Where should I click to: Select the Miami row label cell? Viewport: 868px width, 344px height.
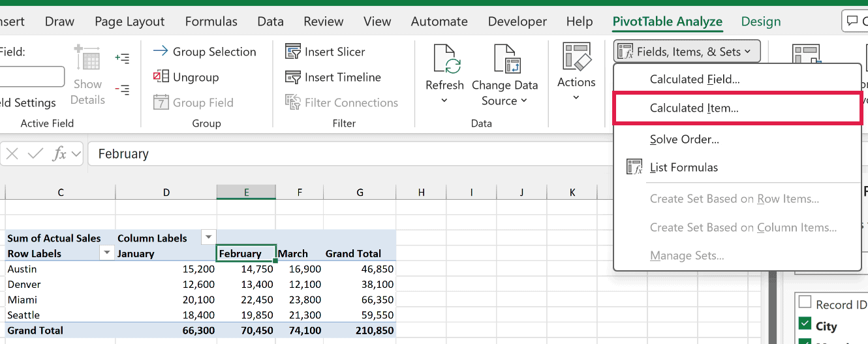click(x=60, y=300)
